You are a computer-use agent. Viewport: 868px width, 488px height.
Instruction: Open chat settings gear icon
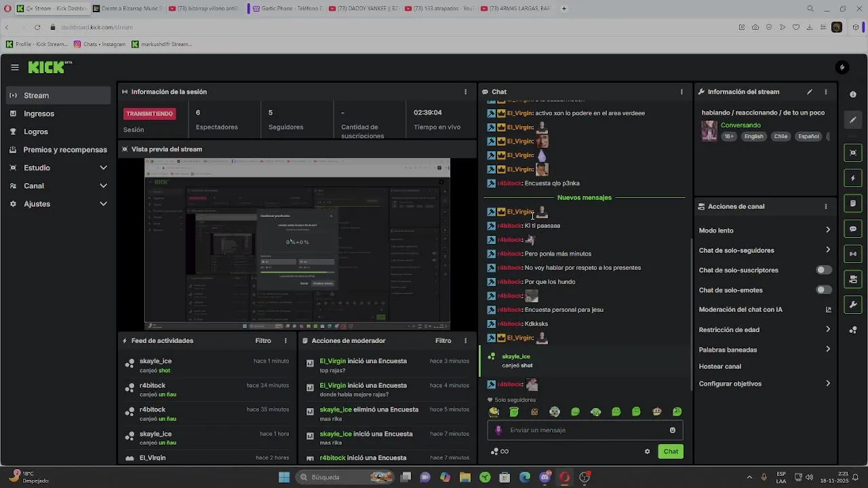coord(647,451)
